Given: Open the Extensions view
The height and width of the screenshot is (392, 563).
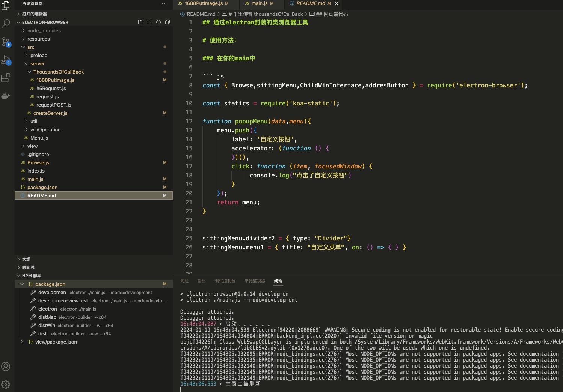Looking at the screenshot, I should click(6, 78).
